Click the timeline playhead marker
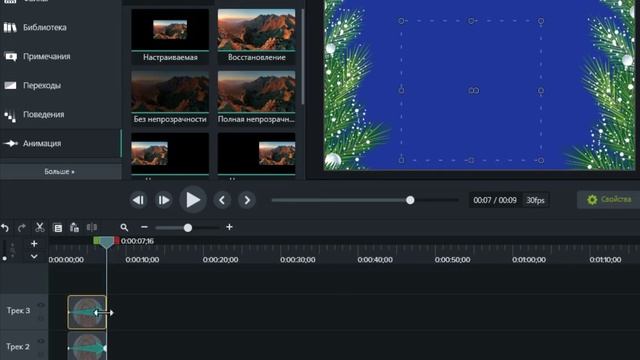 [106, 243]
